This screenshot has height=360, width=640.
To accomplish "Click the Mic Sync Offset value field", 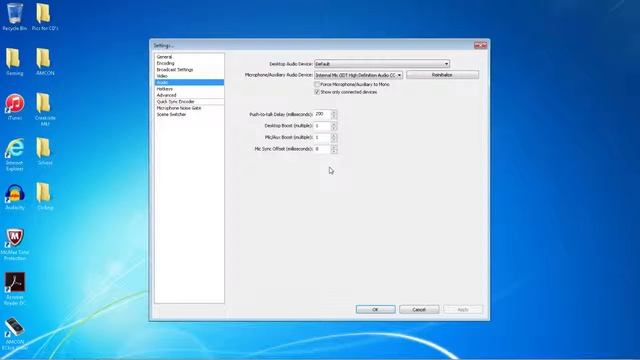I will point(322,149).
